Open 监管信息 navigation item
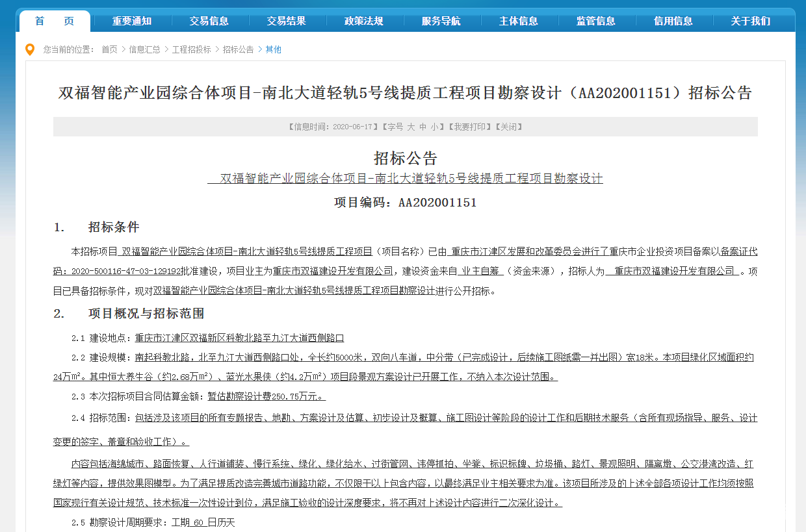Image resolution: width=806 pixels, height=532 pixels. 596,21
